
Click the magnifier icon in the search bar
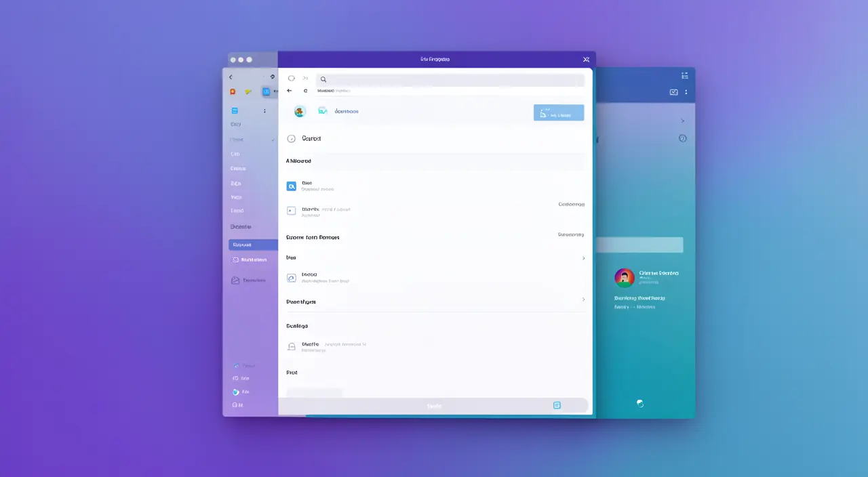[323, 79]
